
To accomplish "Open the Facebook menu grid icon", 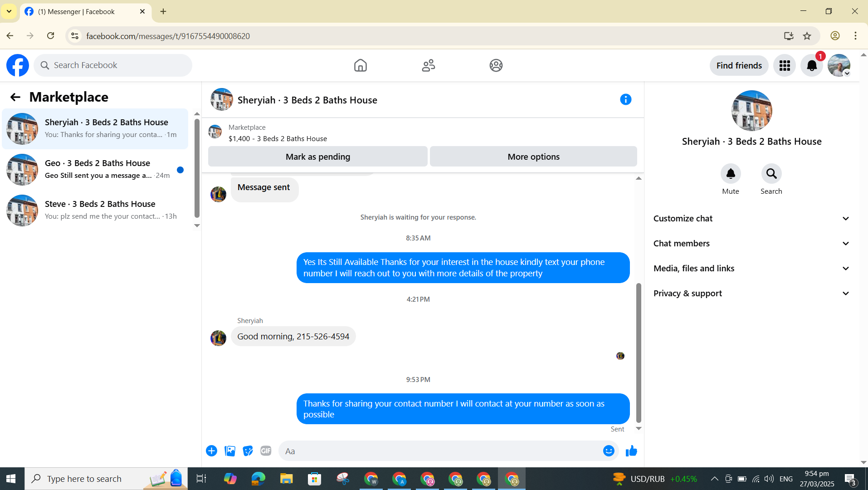I will point(785,65).
